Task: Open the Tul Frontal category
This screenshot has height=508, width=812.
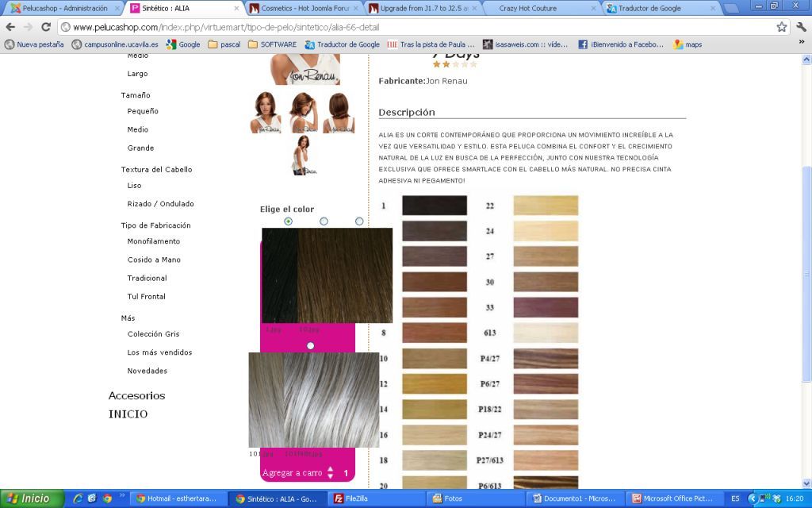Action: point(147,297)
